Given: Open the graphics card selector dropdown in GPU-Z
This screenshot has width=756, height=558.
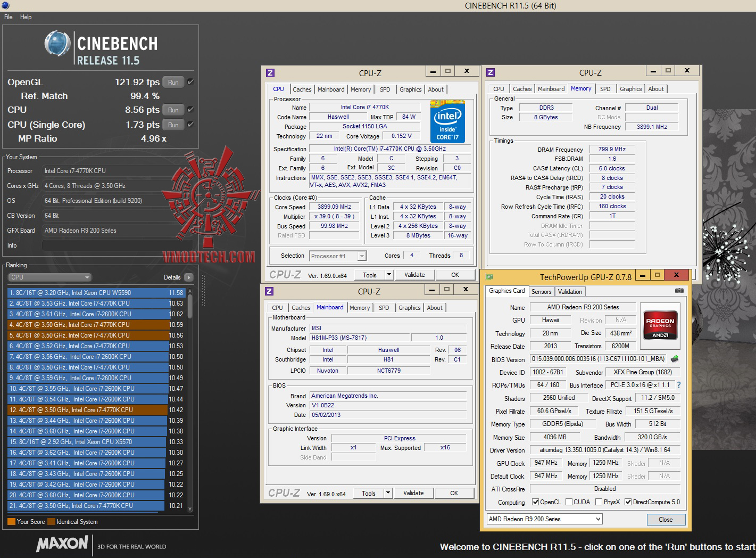Looking at the screenshot, I should coord(545,519).
